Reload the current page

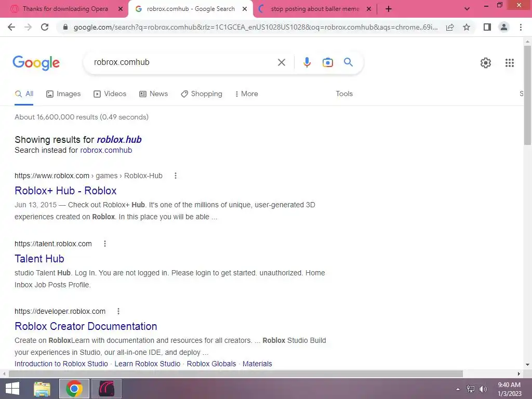point(45,27)
